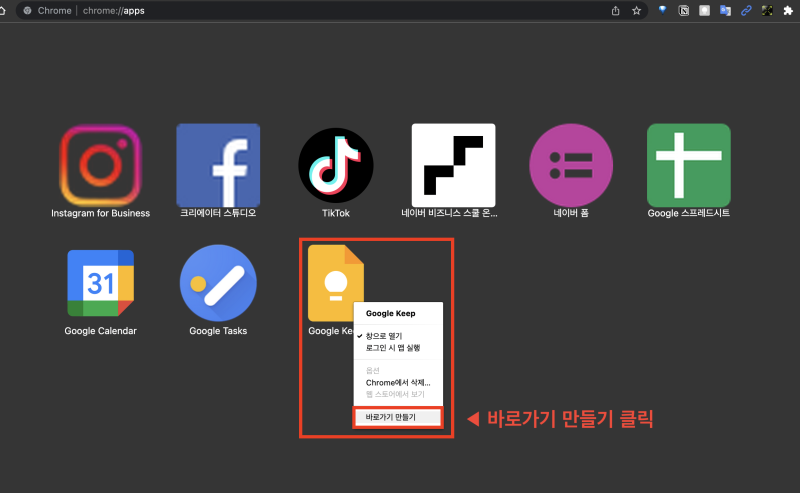Select '로그인 시 앱 실행' in context menu
The width and height of the screenshot is (800, 493).
(x=398, y=348)
